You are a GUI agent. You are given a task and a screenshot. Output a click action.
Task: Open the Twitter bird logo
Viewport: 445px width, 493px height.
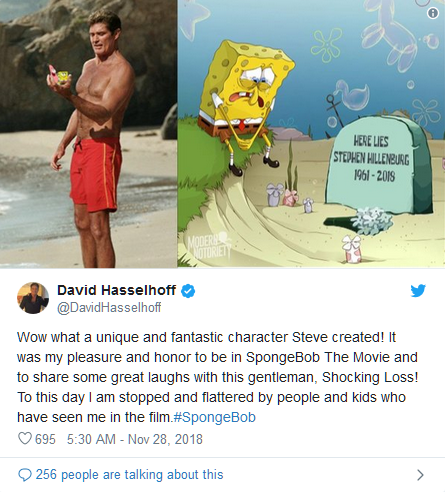[x=418, y=290]
